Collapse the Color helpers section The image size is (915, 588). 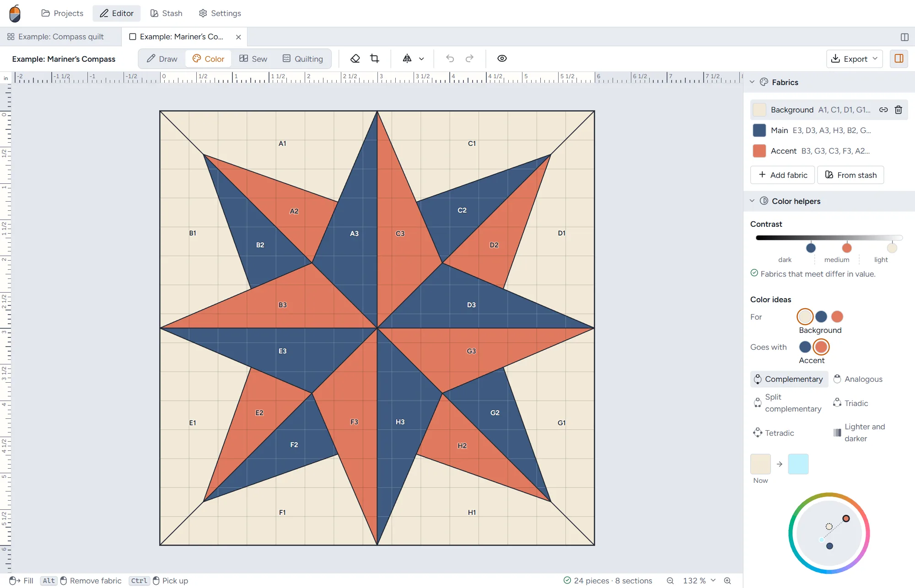click(752, 201)
